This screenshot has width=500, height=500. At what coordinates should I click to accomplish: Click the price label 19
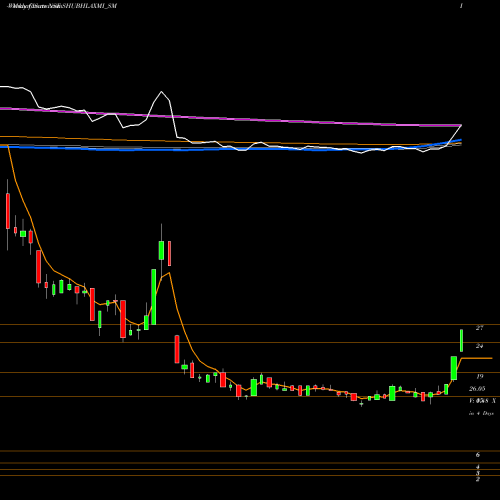coord(480,376)
